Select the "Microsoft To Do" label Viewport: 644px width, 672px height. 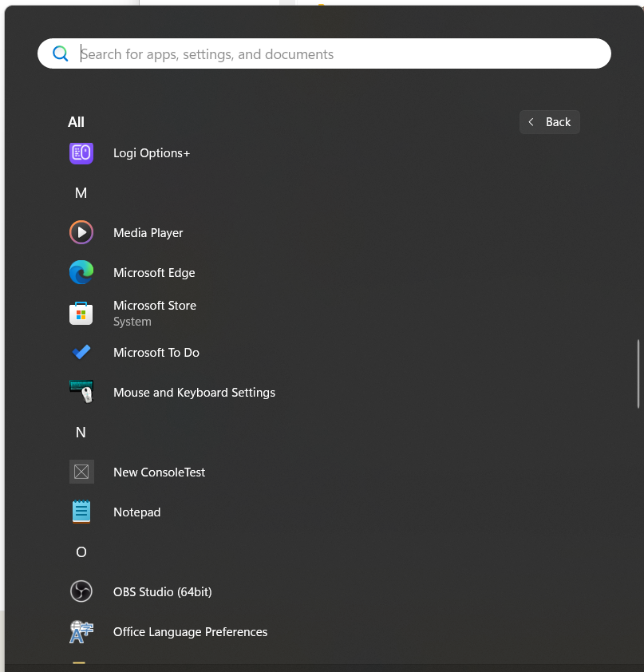tap(156, 352)
